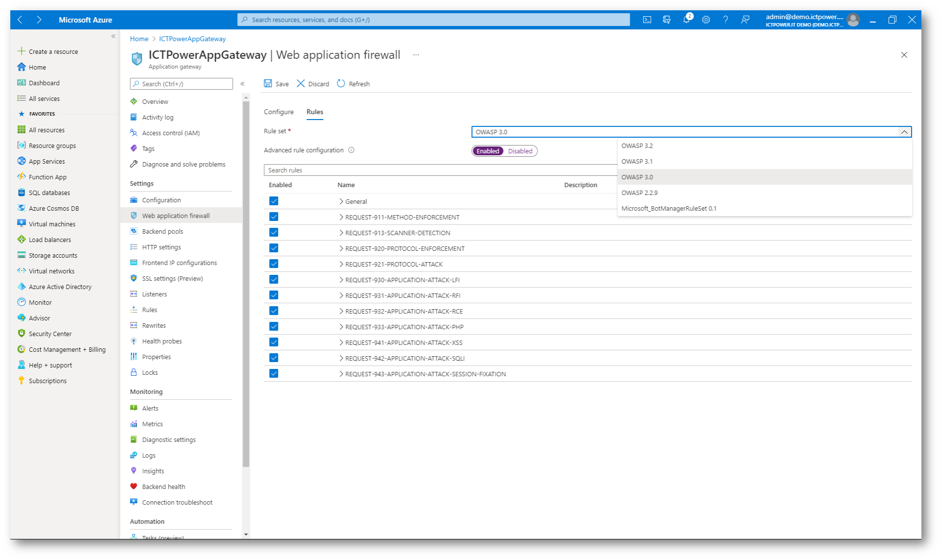Open Backend pools settings menu item
The height and width of the screenshot is (560, 942).
point(162,231)
